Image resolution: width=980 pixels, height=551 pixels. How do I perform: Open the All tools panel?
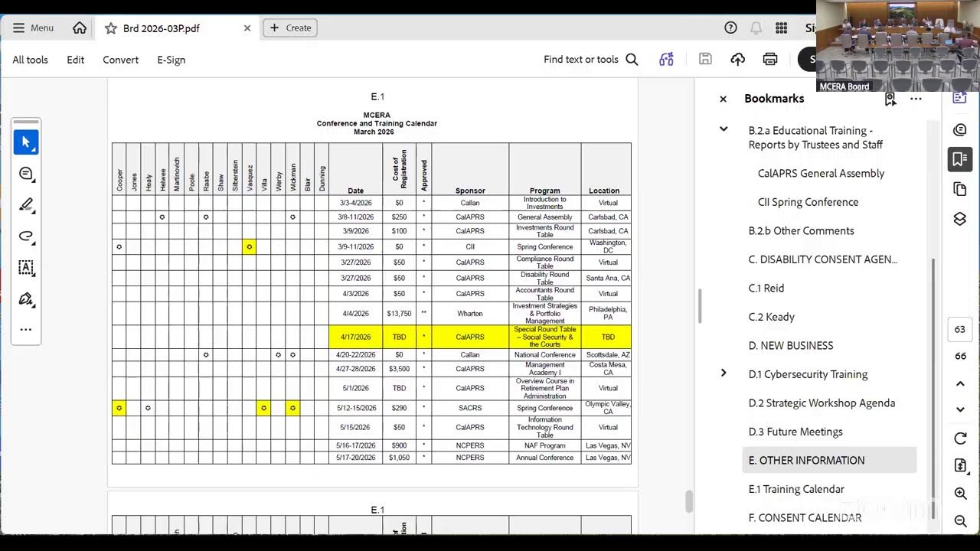[31, 60]
